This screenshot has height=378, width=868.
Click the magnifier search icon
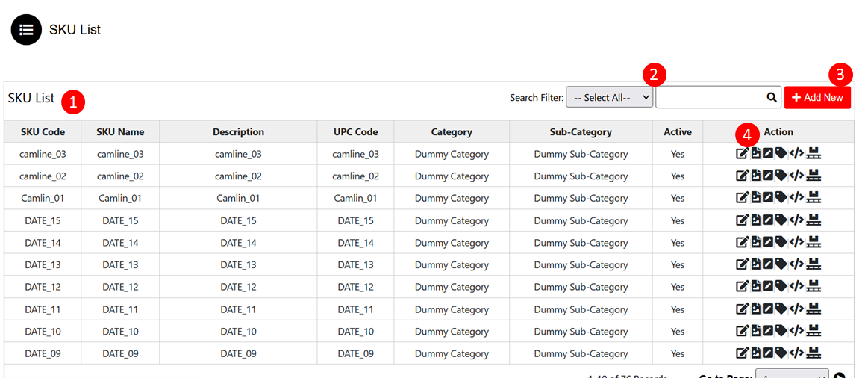point(772,97)
